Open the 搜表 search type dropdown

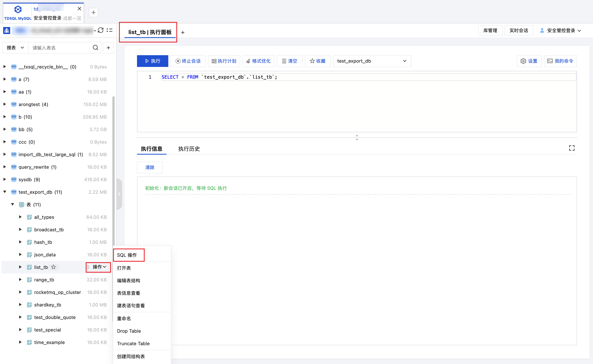[x=15, y=48]
